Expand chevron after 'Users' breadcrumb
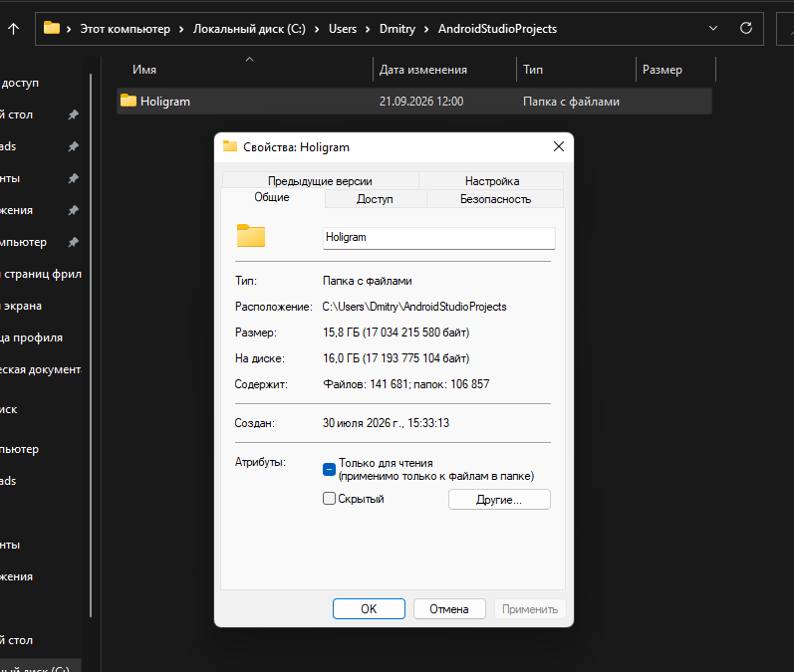 coord(368,29)
